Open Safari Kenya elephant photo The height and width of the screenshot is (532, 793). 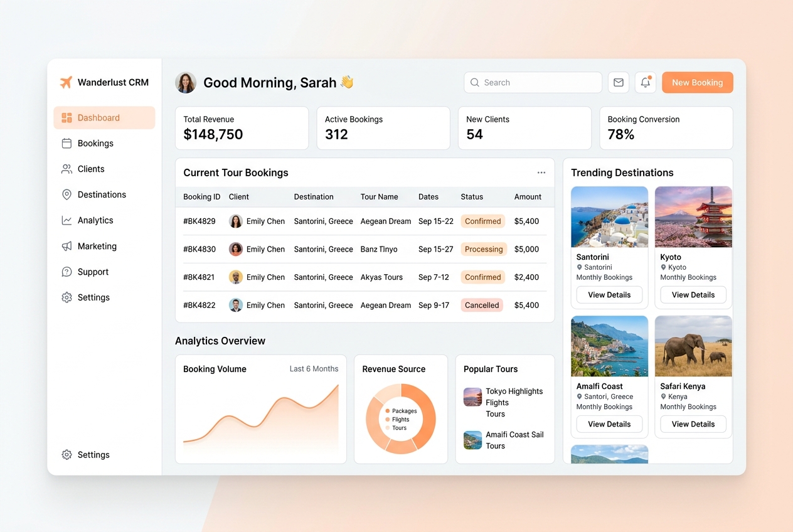pyautogui.click(x=693, y=346)
